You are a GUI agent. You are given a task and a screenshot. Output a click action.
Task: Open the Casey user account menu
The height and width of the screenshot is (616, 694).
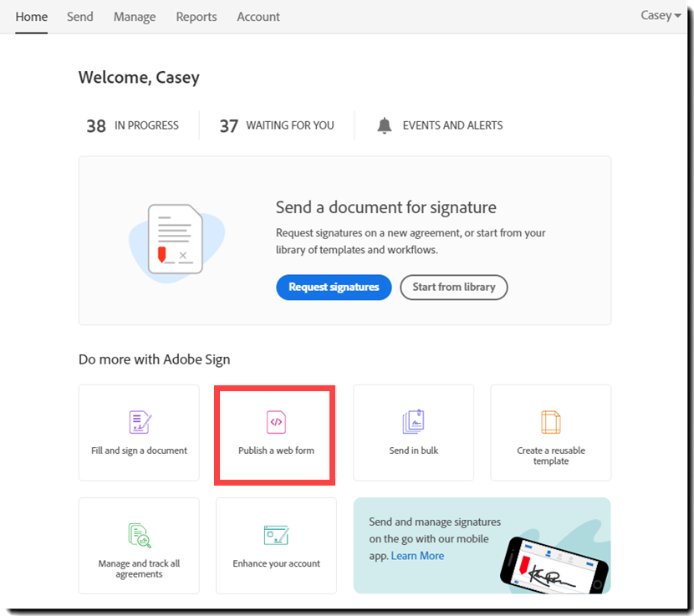(655, 15)
